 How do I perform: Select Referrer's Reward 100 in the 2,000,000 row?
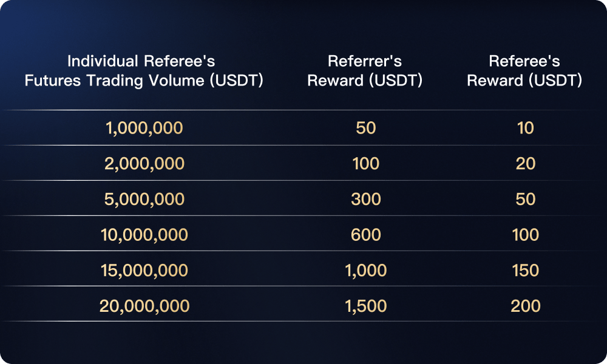tap(365, 164)
